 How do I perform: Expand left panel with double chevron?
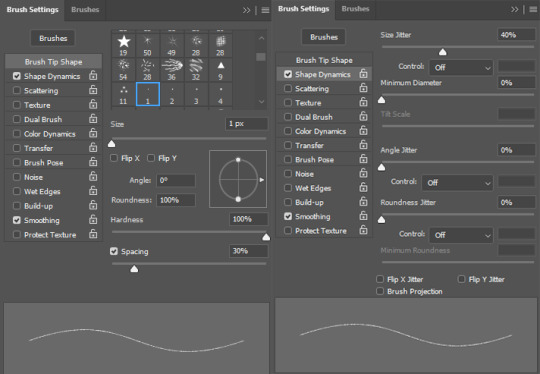pos(246,10)
